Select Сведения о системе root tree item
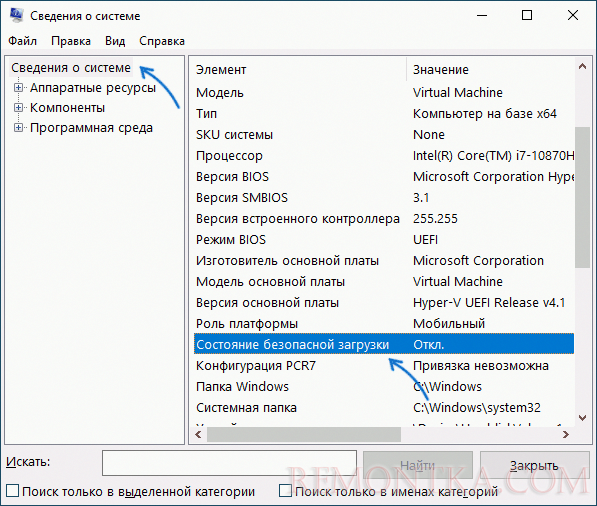 click(x=71, y=68)
